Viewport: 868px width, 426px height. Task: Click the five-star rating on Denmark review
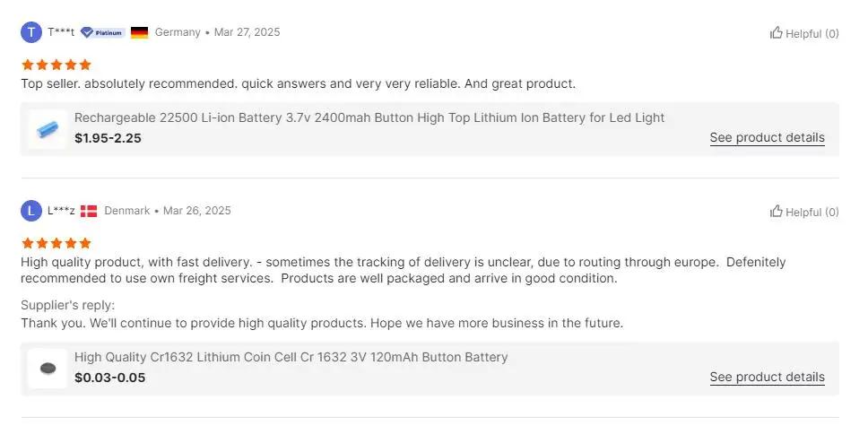point(56,243)
